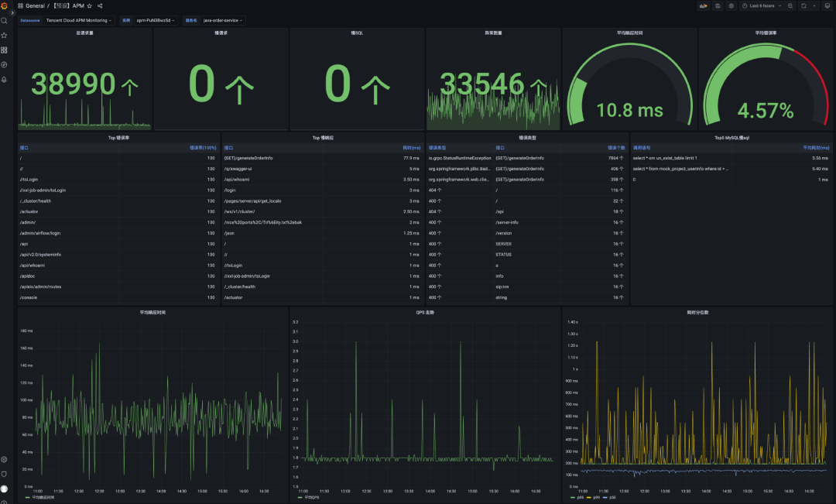836x504 pixels.
Task: Open the Dashboards grid icon in sidebar
Action: [5, 50]
